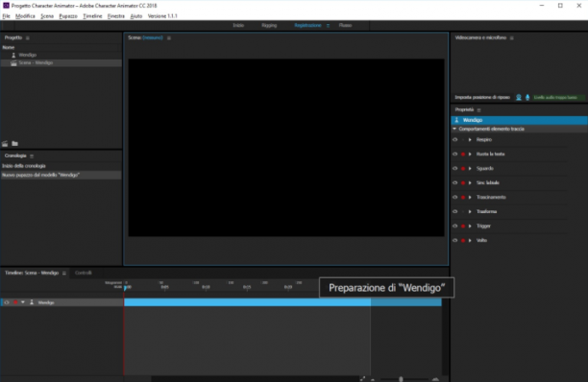Switch to the Inizio workspace
The height and width of the screenshot is (382, 588).
tap(238, 26)
